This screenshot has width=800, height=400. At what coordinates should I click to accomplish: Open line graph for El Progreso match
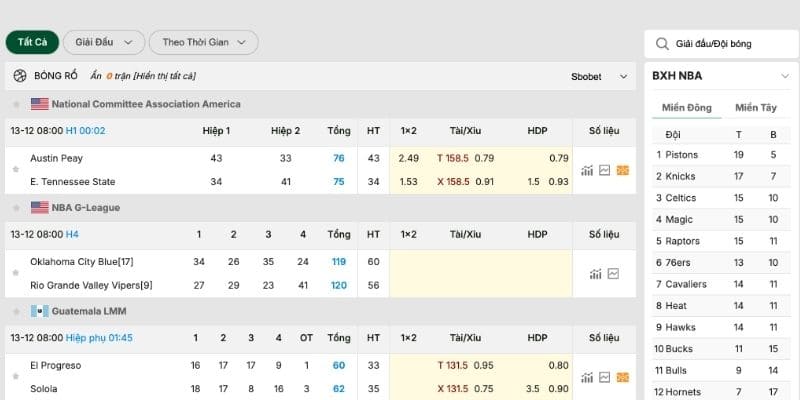604,377
